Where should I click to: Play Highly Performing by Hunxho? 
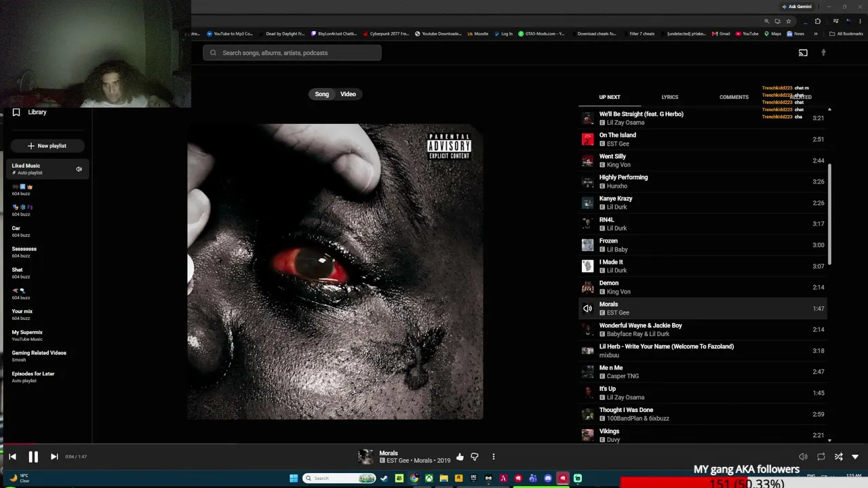(x=703, y=182)
